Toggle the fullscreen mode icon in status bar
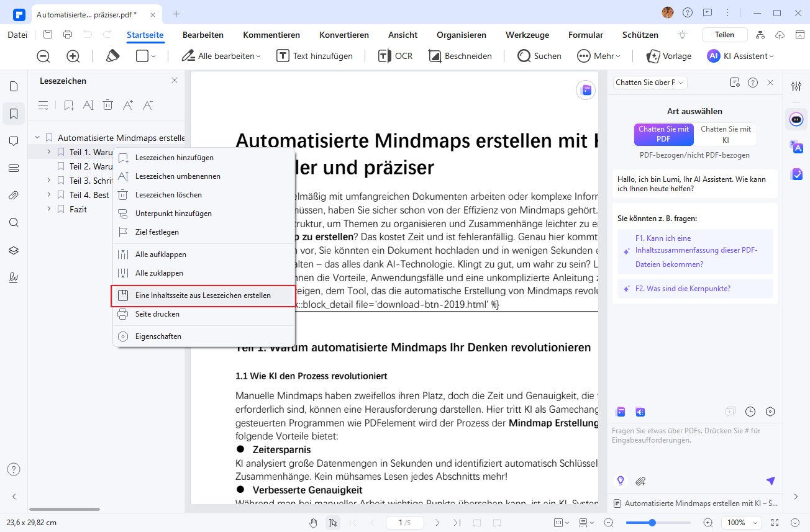The image size is (810, 532). (x=775, y=523)
